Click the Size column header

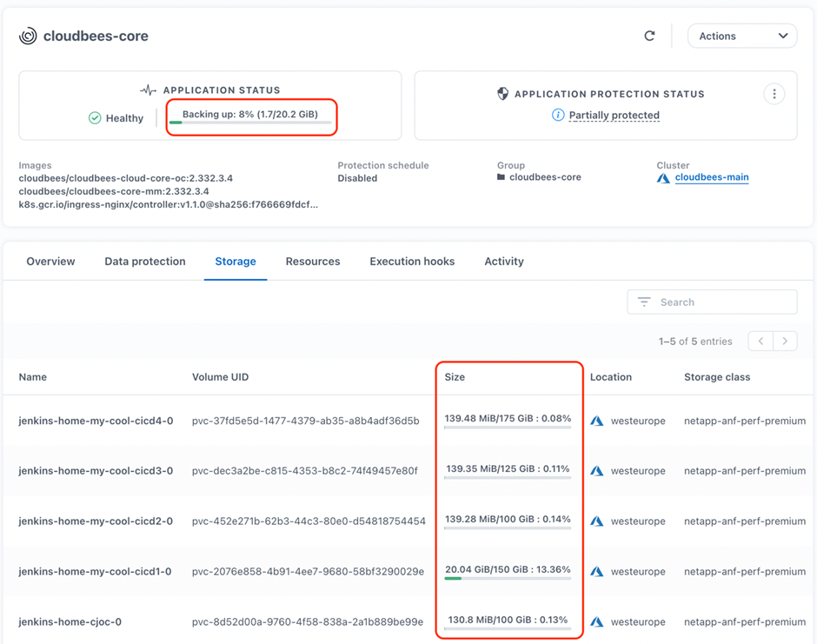coord(455,376)
